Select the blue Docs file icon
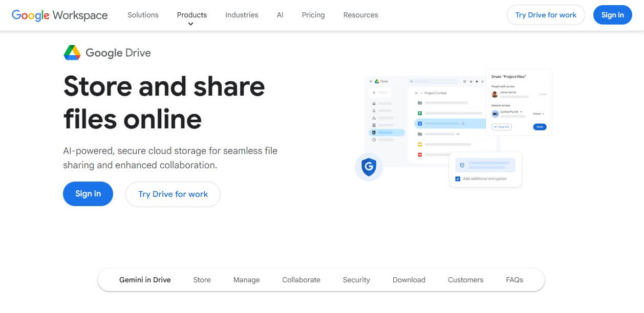The image size is (644, 313). pyautogui.click(x=420, y=123)
